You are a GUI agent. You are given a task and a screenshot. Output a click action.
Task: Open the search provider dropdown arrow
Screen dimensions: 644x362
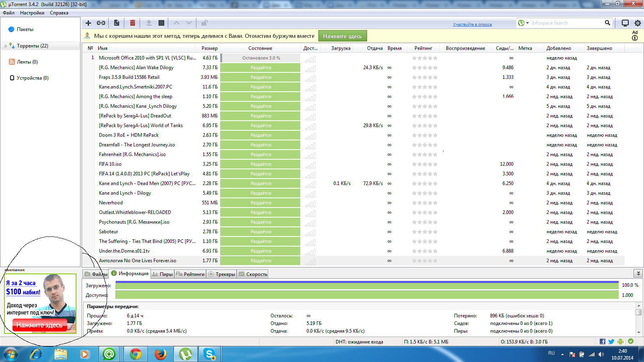coord(527,23)
